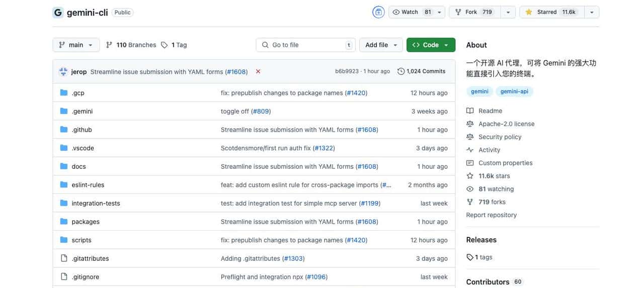Toggle the Starred button

coord(552,12)
